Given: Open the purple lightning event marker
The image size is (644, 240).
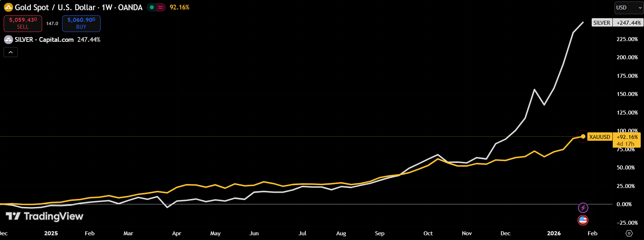Looking at the screenshot, I should tap(583, 208).
